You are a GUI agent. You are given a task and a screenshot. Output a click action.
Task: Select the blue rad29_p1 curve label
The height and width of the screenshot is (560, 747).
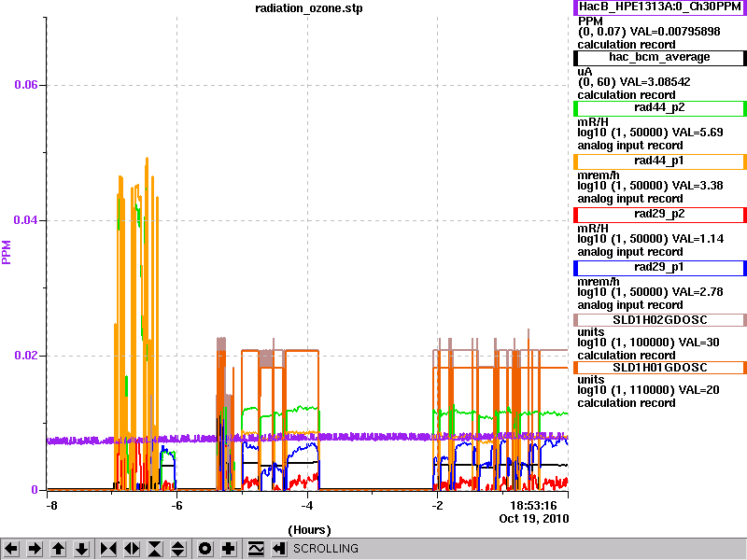(660, 268)
